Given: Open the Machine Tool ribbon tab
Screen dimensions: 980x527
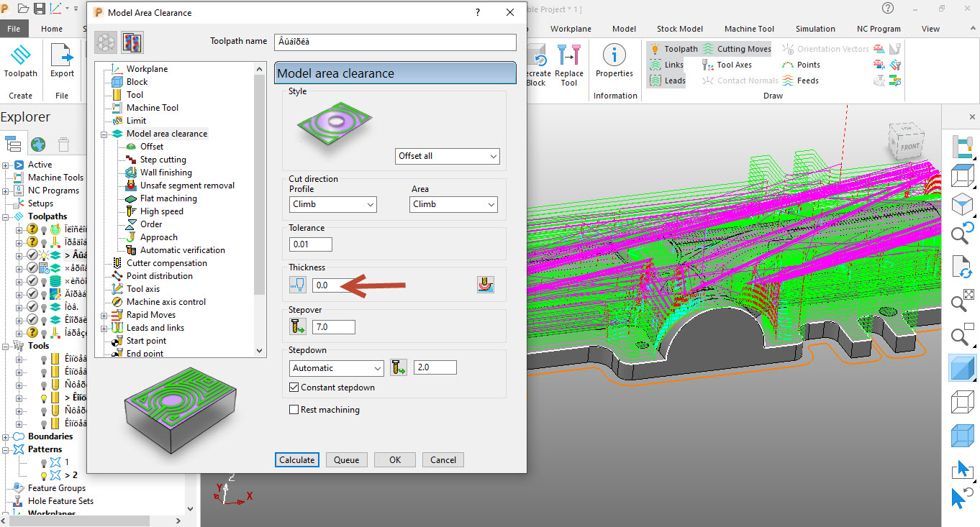Looking at the screenshot, I should [x=749, y=29].
